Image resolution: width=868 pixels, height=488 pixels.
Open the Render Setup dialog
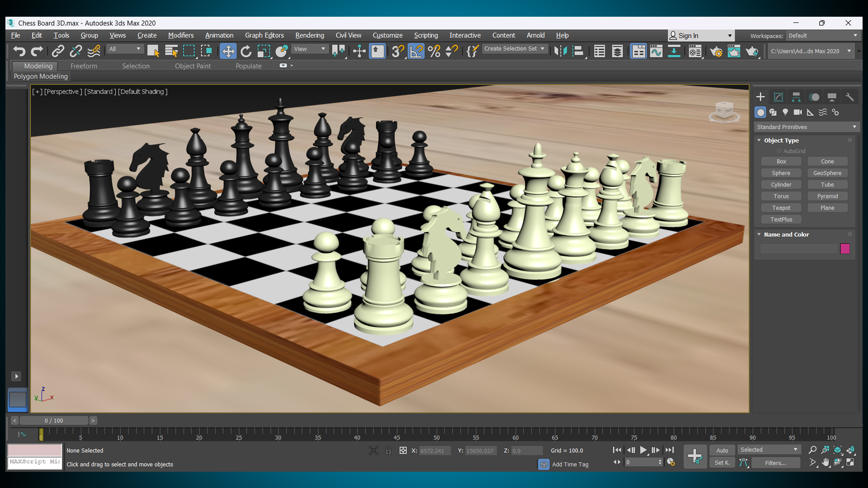tap(716, 51)
